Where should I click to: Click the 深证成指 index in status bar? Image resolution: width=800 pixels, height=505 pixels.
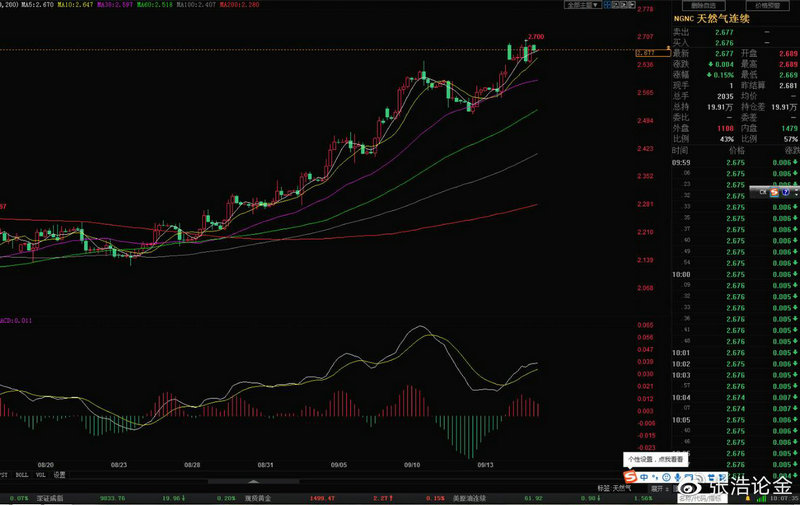(49, 497)
